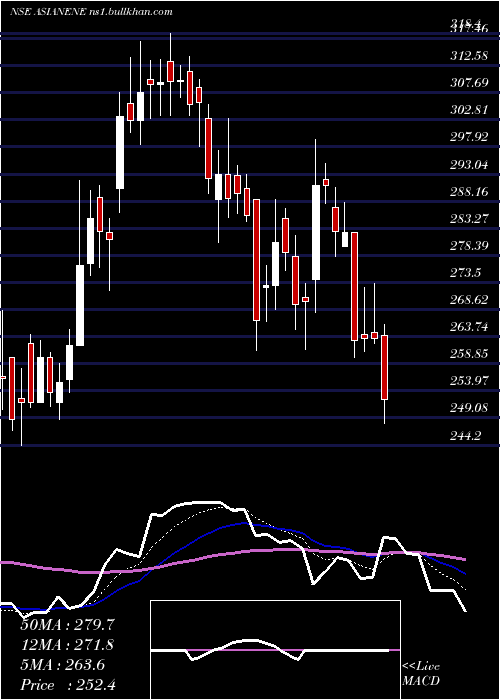Click the 288.16 price level label
The width and height of the screenshot is (500, 700).
pyautogui.click(x=468, y=192)
